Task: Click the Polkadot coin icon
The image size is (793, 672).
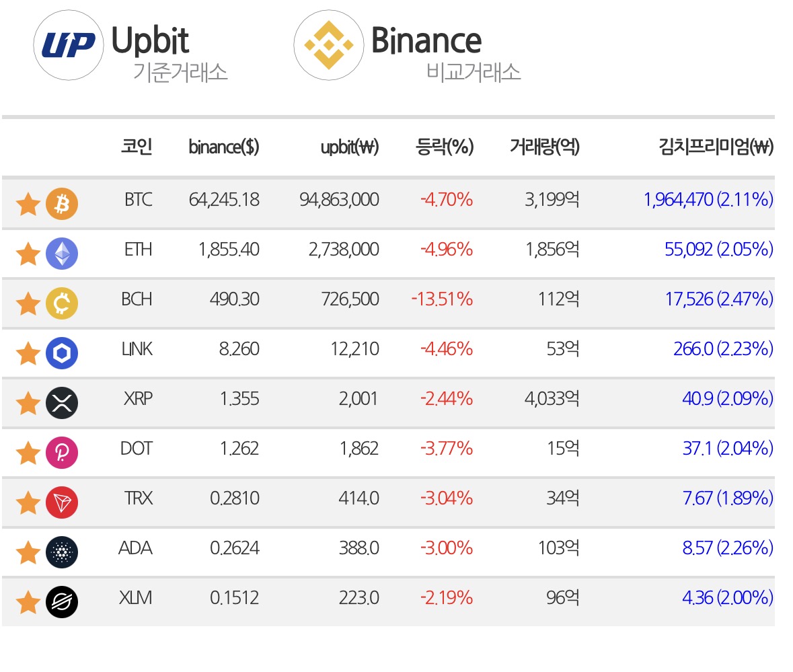Action: 62,453
